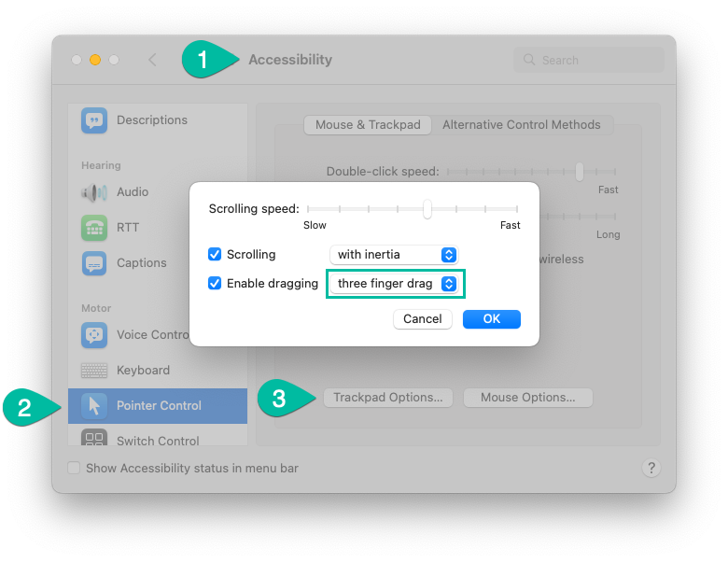This screenshot has width=728, height=562.
Task: Select the Captions sidebar label
Action: 142,263
